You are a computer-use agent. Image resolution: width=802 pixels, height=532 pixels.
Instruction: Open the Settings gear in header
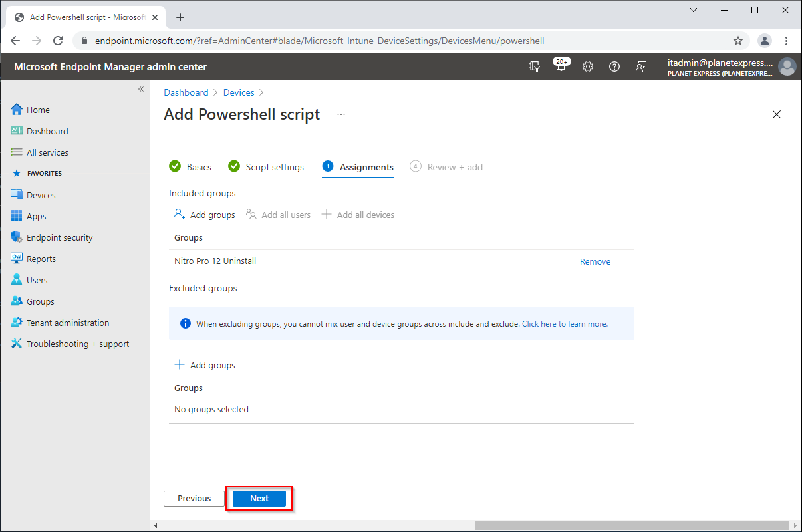(588, 66)
